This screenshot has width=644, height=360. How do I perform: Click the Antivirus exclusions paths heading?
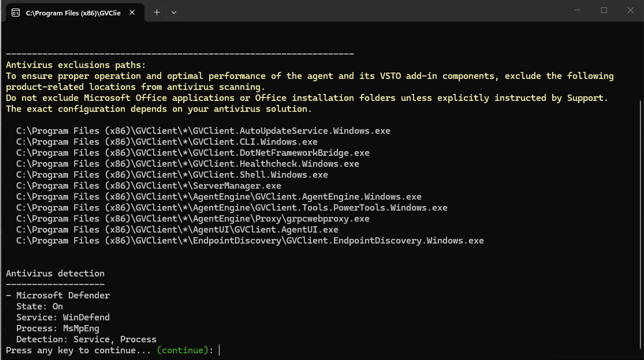click(x=76, y=65)
